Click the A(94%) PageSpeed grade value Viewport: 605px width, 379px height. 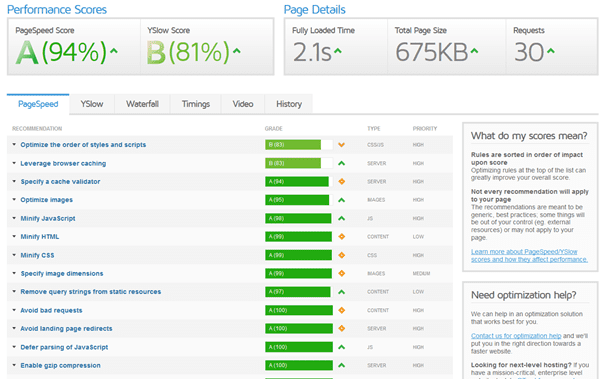point(61,52)
